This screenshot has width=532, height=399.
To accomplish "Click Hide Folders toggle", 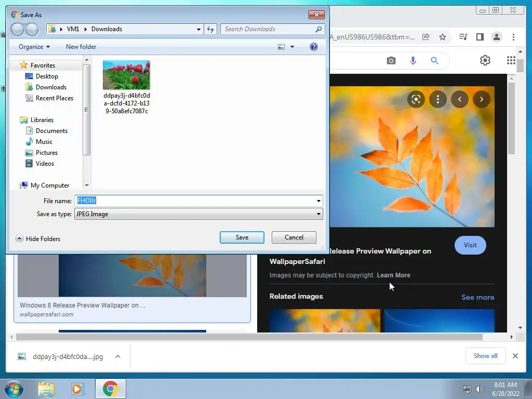I will coord(37,238).
